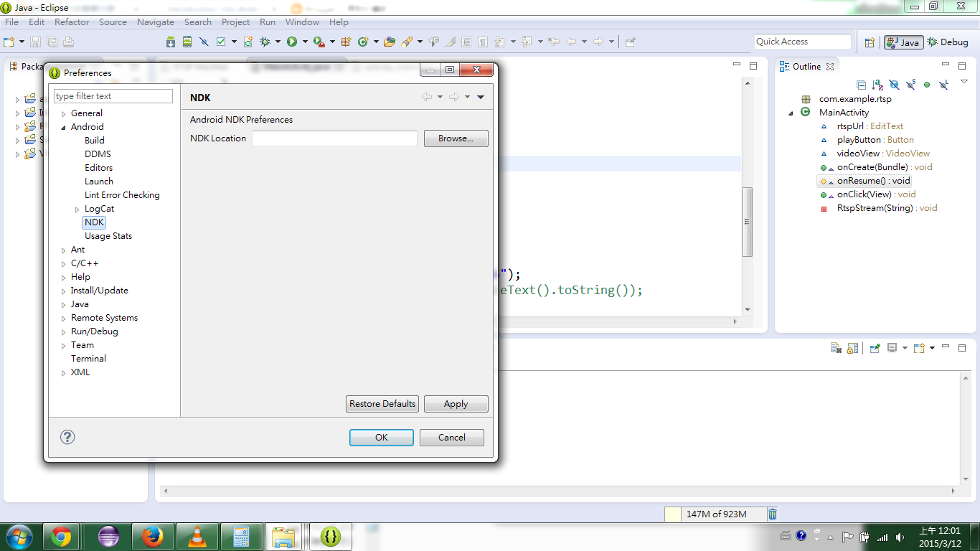Click the green bug Debug toolbar icon
Image resolution: width=980 pixels, height=551 pixels.
point(265,42)
